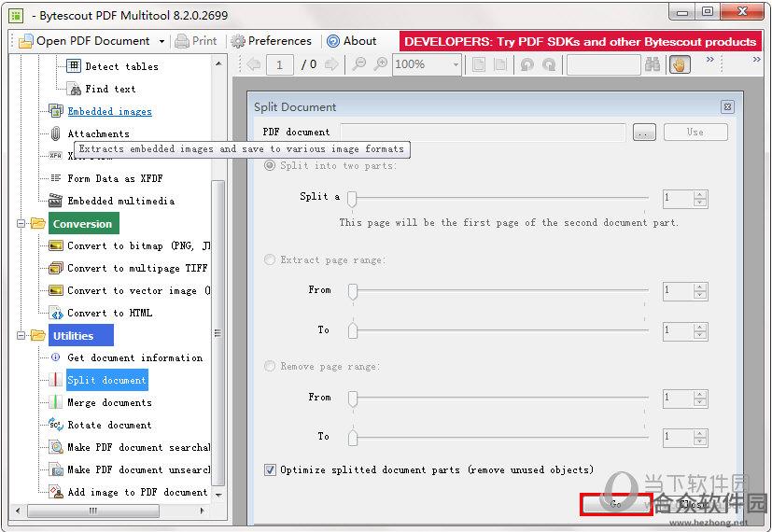
Task: Click the Use button
Action: pyautogui.click(x=695, y=132)
